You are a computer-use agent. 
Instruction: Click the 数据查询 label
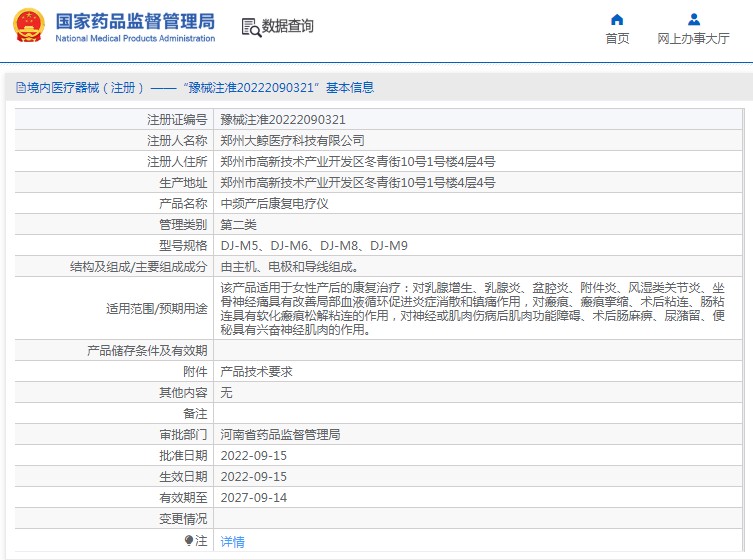click(x=288, y=25)
